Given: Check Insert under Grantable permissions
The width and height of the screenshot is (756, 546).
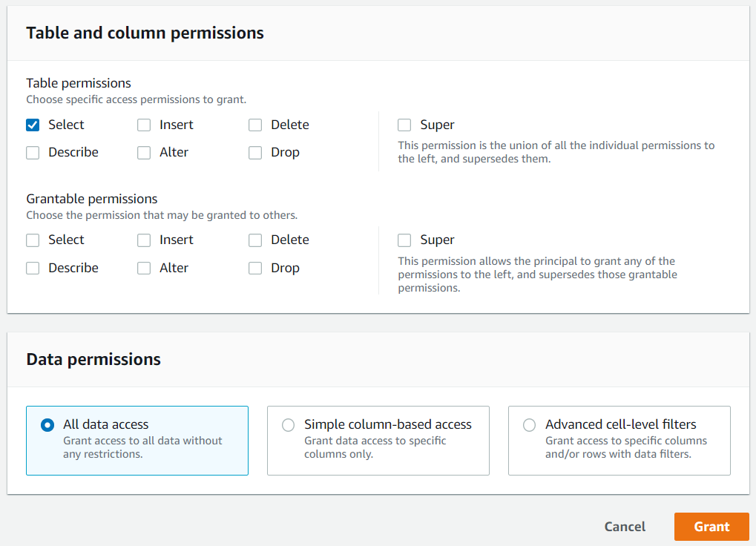Looking at the screenshot, I should tap(144, 240).
